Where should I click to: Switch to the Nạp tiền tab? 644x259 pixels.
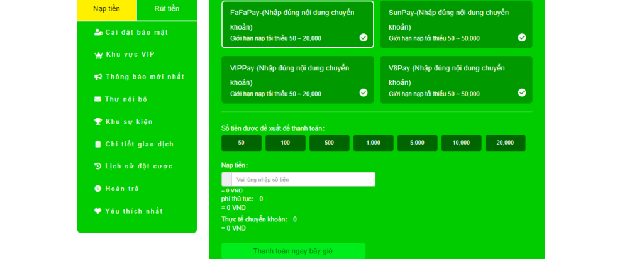(x=107, y=9)
